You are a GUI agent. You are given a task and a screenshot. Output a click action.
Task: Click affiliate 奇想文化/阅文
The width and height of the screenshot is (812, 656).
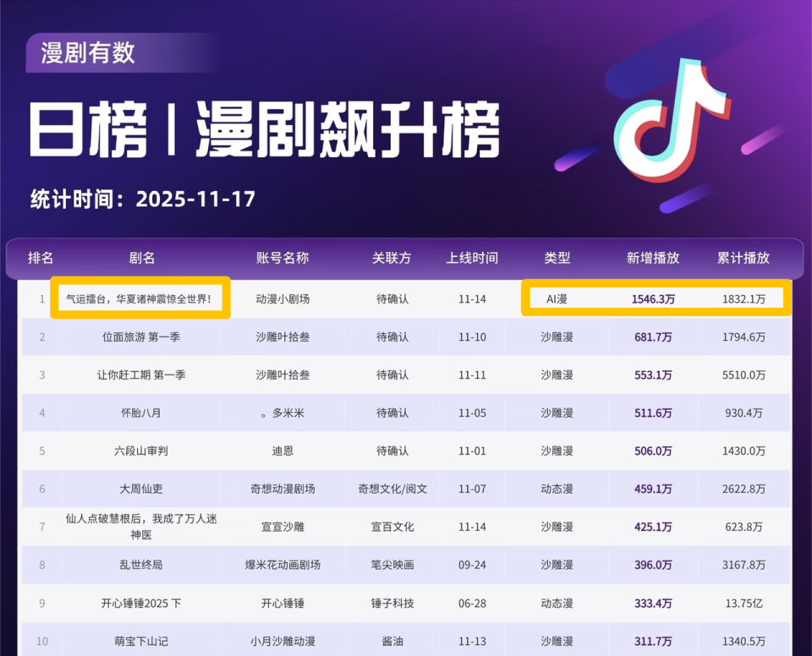(392, 489)
